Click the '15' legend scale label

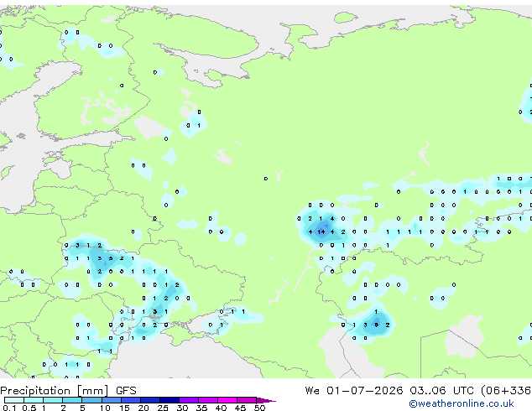point(124,408)
